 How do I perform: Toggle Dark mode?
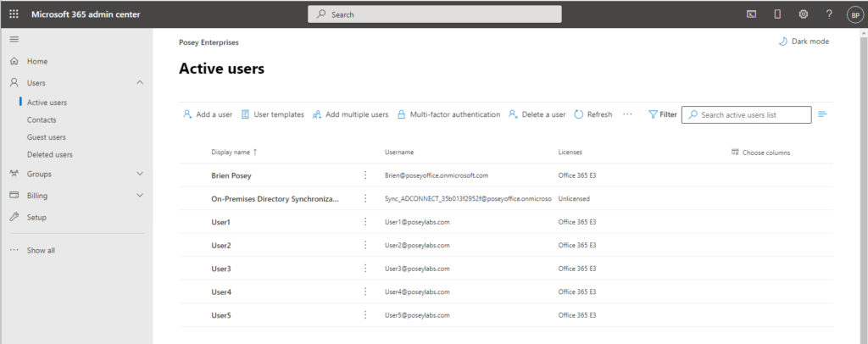point(804,42)
